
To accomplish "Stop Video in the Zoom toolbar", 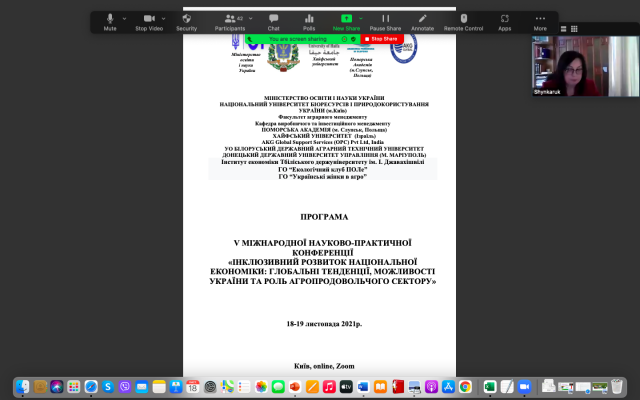I will tap(149, 22).
